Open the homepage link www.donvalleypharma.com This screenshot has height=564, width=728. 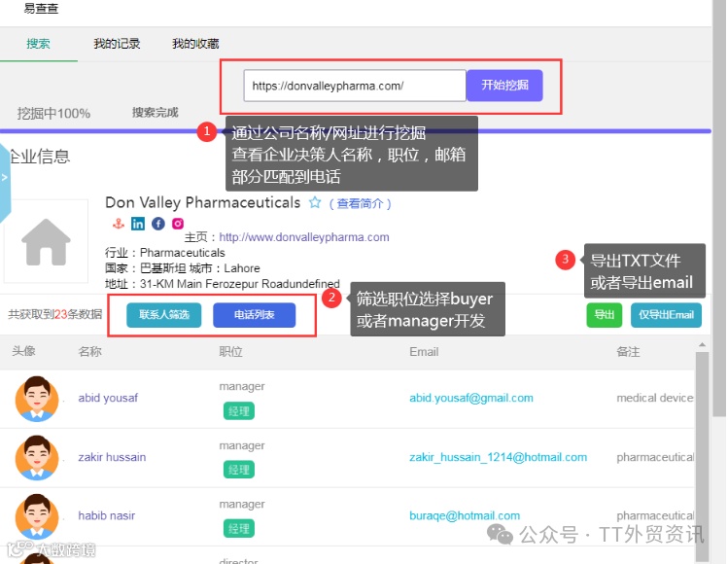point(304,237)
